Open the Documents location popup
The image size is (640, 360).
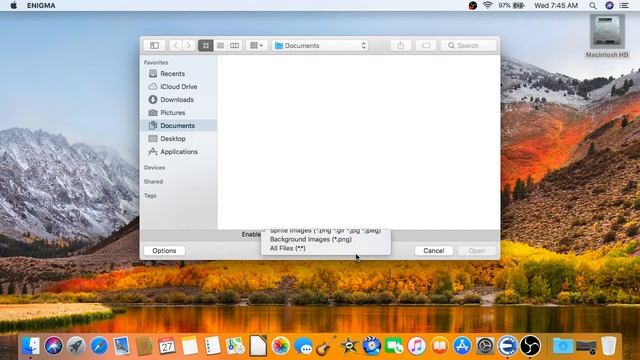click(320, 46)
